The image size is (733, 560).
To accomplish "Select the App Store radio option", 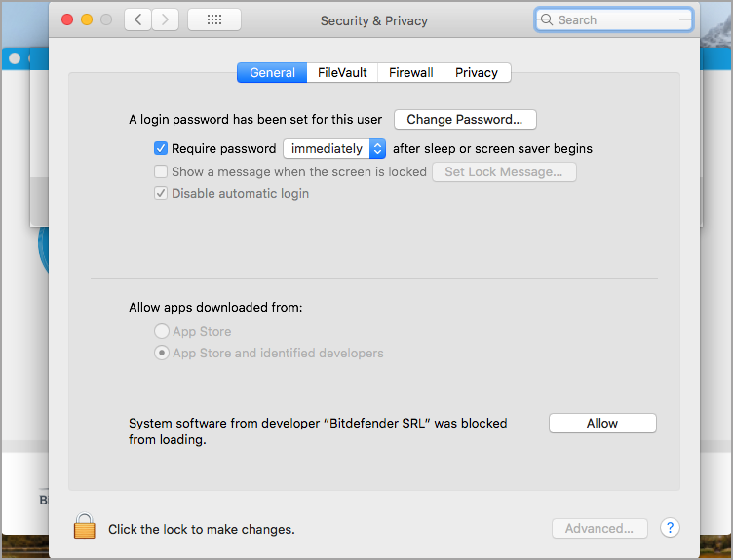I will (x=161, y=331).
